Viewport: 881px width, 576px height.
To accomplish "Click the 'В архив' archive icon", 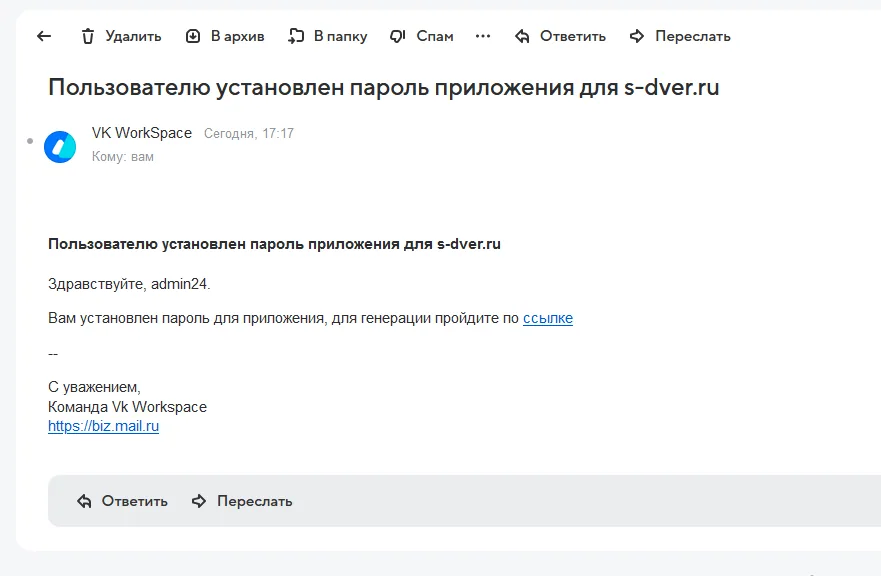I will pyautogui.click(x=193, y=37).
